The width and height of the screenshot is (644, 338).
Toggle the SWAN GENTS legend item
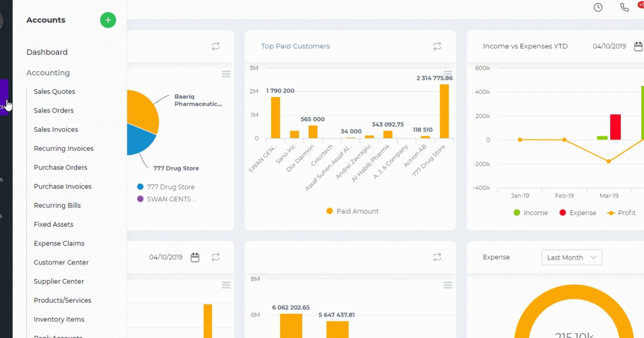point(167,199)
